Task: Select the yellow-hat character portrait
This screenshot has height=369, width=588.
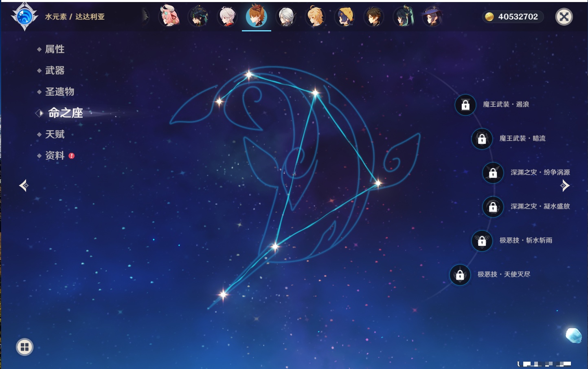Action: 345,17
